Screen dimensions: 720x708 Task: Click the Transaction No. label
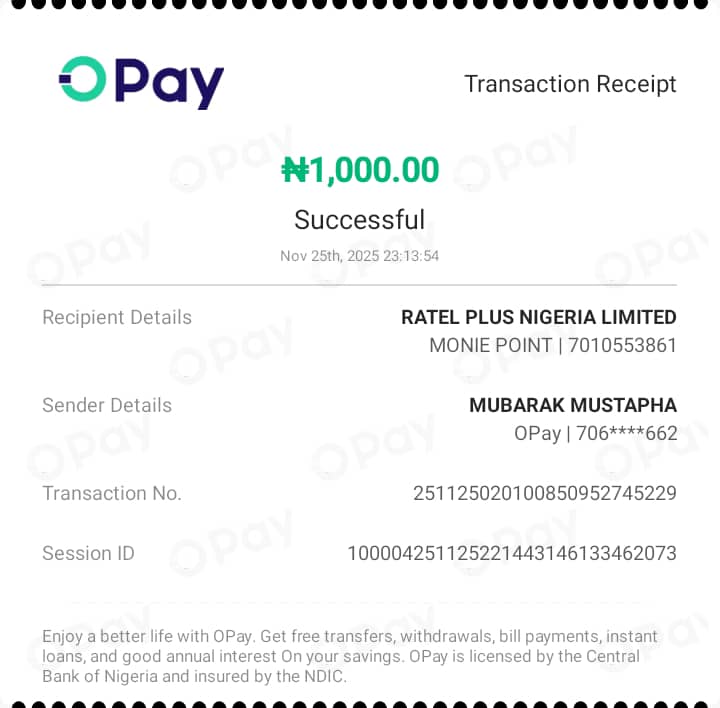coord(112,494)
